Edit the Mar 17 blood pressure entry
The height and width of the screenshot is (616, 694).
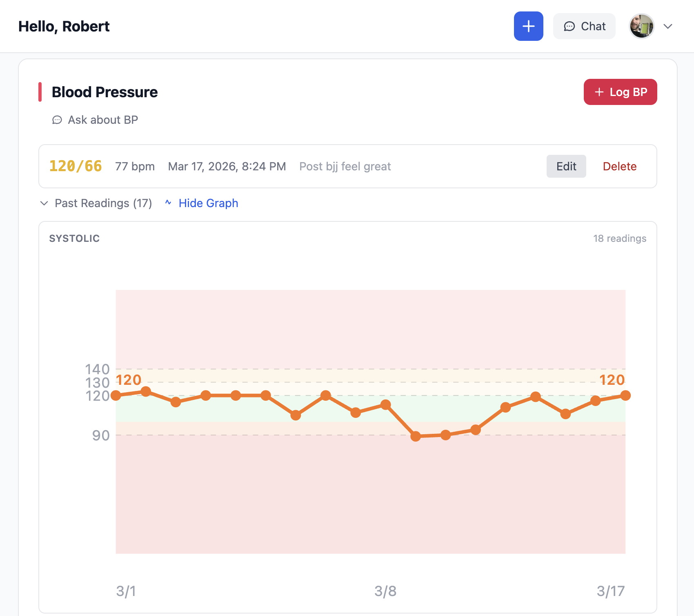coord(566,166)
